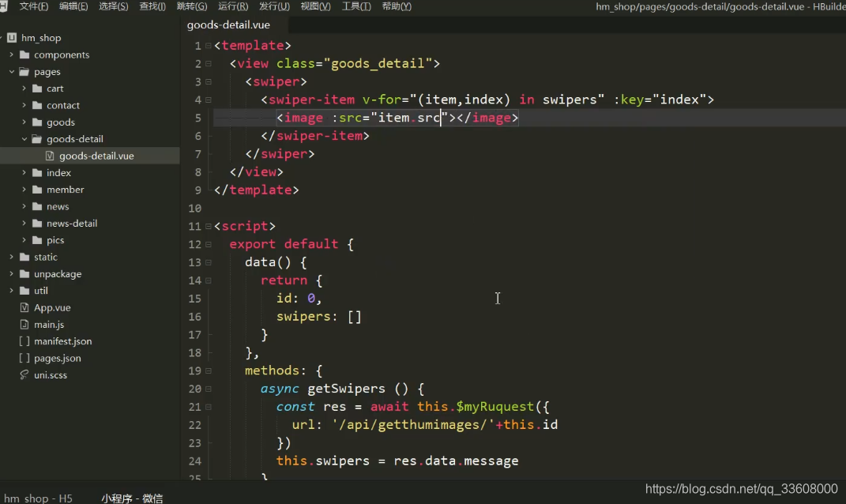Fold the swiper-item block at line 4
Screen dimensions: 846x504
pos(209,100)
